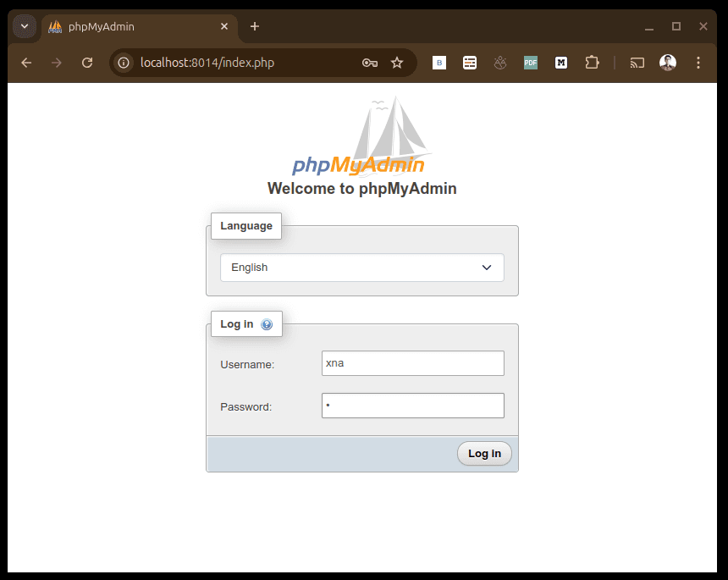Open the Extensions puzzle piece menu
This screenshot has width=728, height=580.
(592, 63)
